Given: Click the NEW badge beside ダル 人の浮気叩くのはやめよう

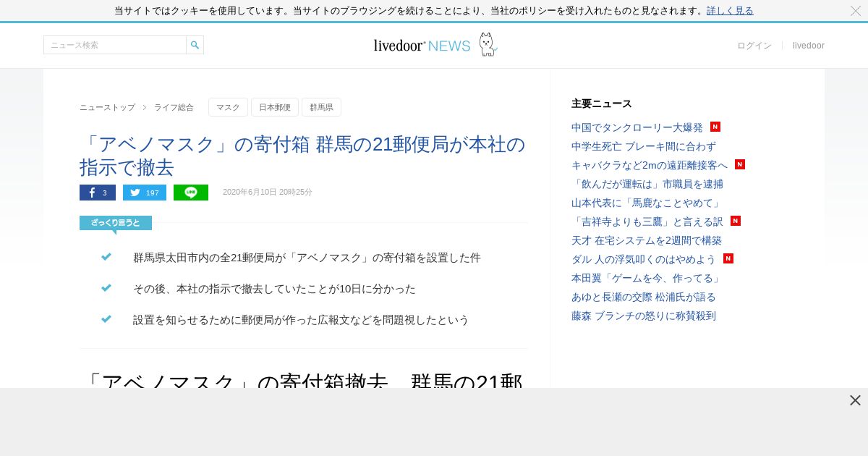Looking at the screenshot, I should [728, 258].
